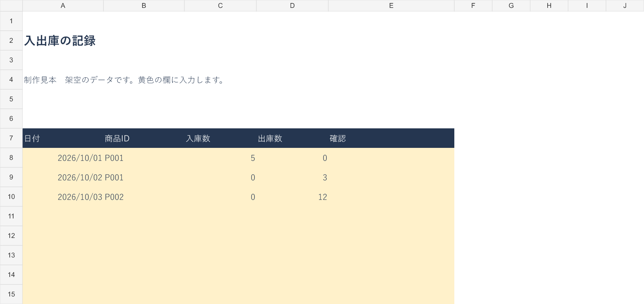Select row 1 header

pyautogui.click(x=11, y=21)
